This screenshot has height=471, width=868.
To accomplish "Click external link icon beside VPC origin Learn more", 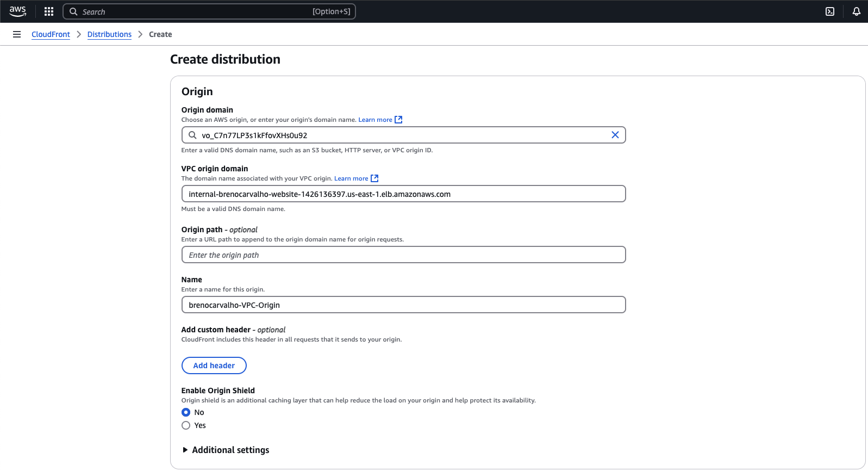I will pyautogui.click(x=374, y=178).
